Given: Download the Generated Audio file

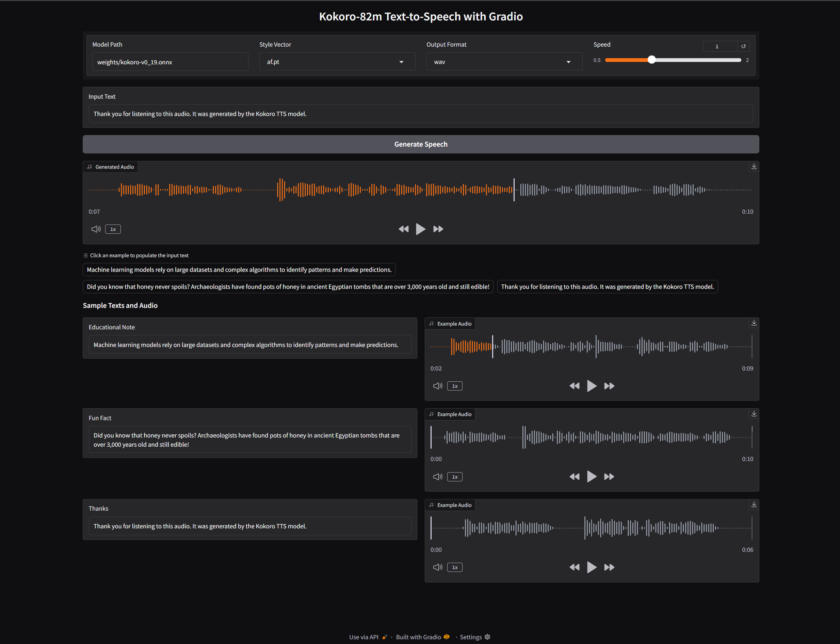Looking at the screenshot, I should (x=754, y=166).
